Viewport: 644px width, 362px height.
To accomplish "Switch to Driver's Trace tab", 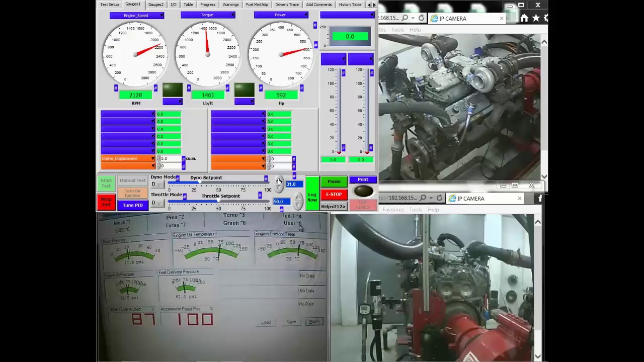I will [287, 5].
